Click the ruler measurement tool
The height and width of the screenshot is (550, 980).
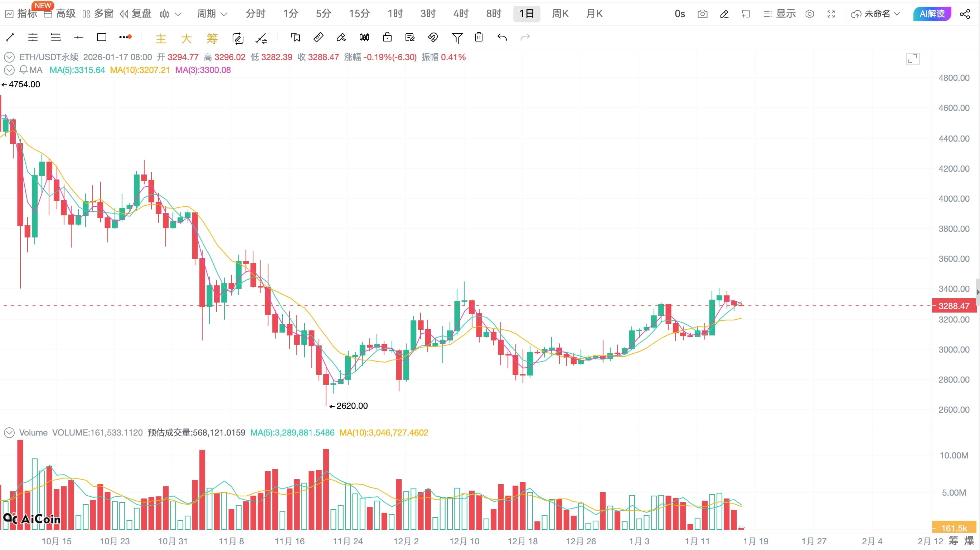pyautogui.click(x=319, y=37)
